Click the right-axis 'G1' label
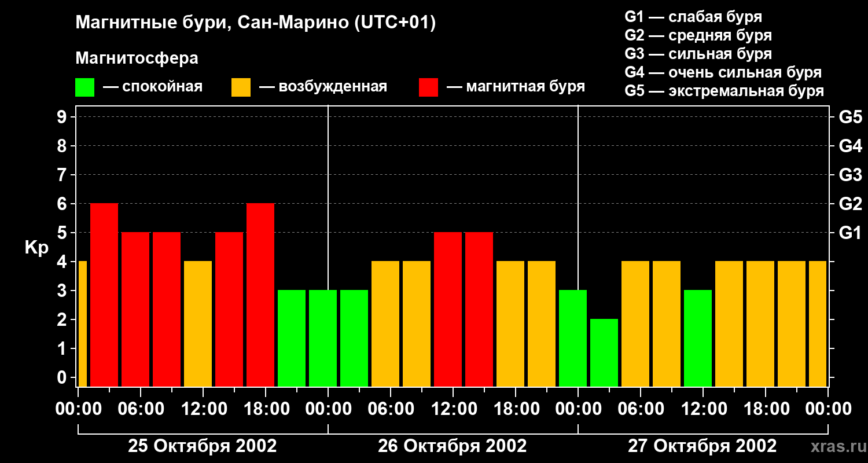 tap(850, 233)
